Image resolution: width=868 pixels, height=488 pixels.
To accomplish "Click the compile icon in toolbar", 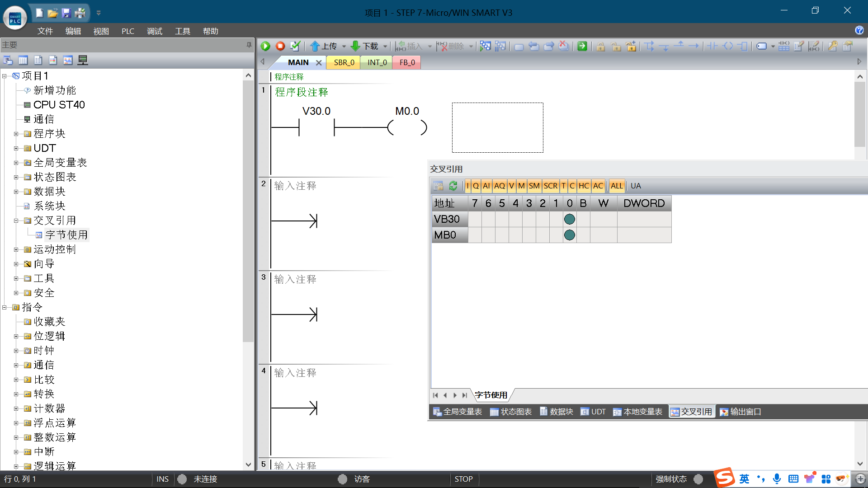I will (295, 46).
